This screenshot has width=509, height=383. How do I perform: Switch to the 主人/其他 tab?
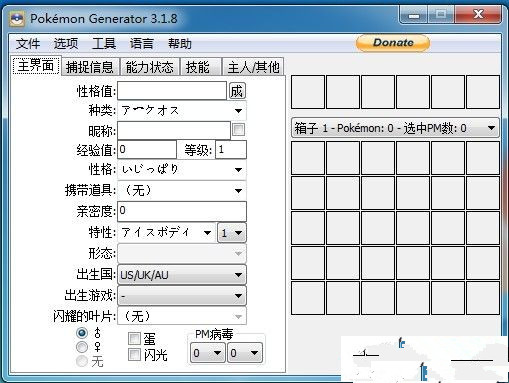click(x=253, y=67)
